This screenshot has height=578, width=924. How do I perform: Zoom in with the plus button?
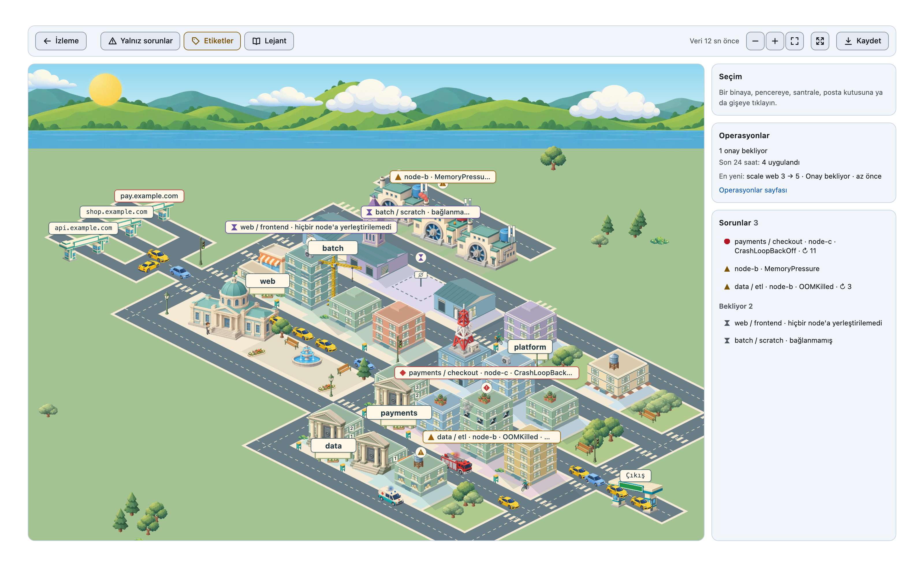click(775, 41)
